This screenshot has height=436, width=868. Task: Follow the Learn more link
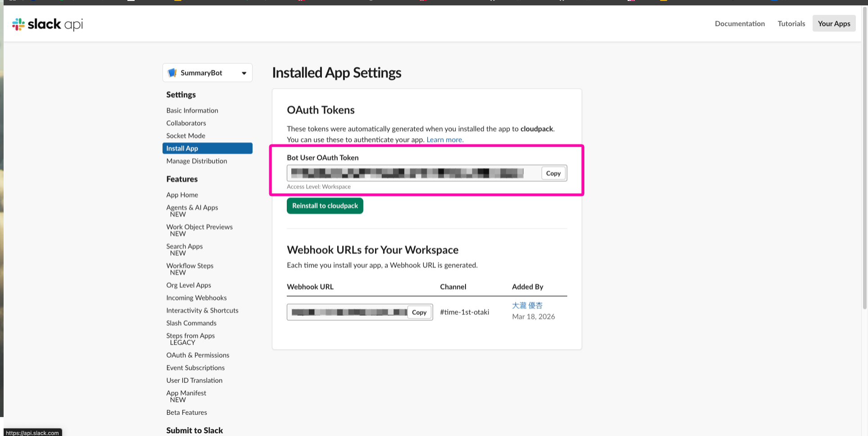[x=444, y=140]
